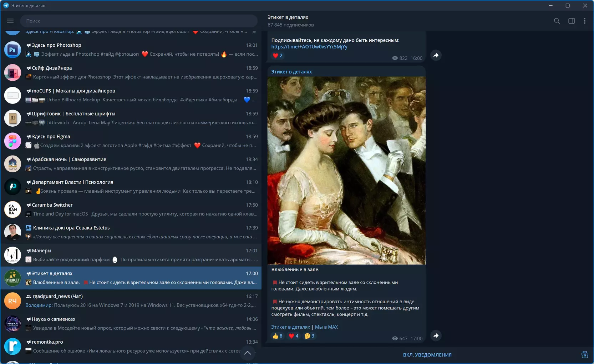
Task: Click the gift icon at bottom right
Action: [585, 355]
